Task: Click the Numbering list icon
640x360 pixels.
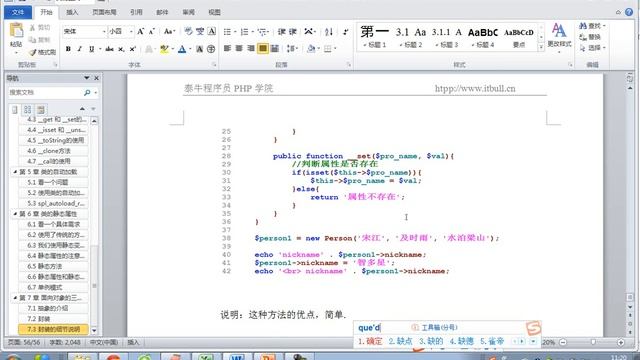Action: click(244, 31)
